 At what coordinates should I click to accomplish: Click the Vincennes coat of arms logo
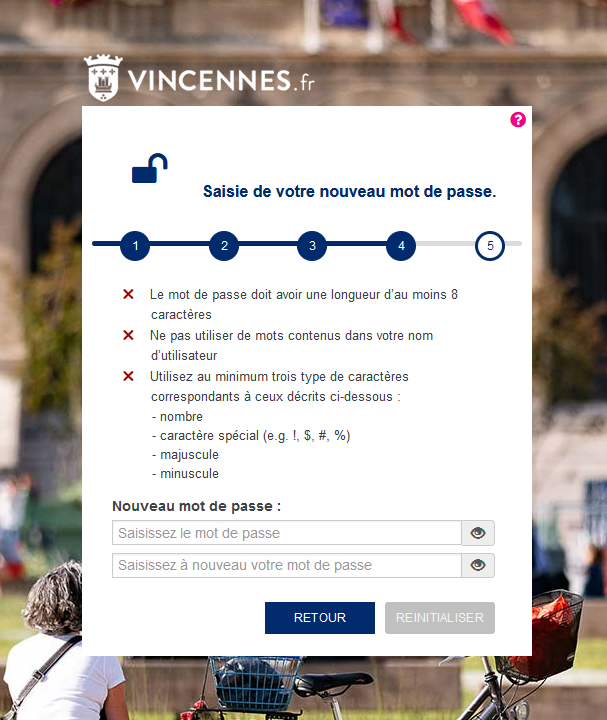pyautogui.click(x=103, y=78)
